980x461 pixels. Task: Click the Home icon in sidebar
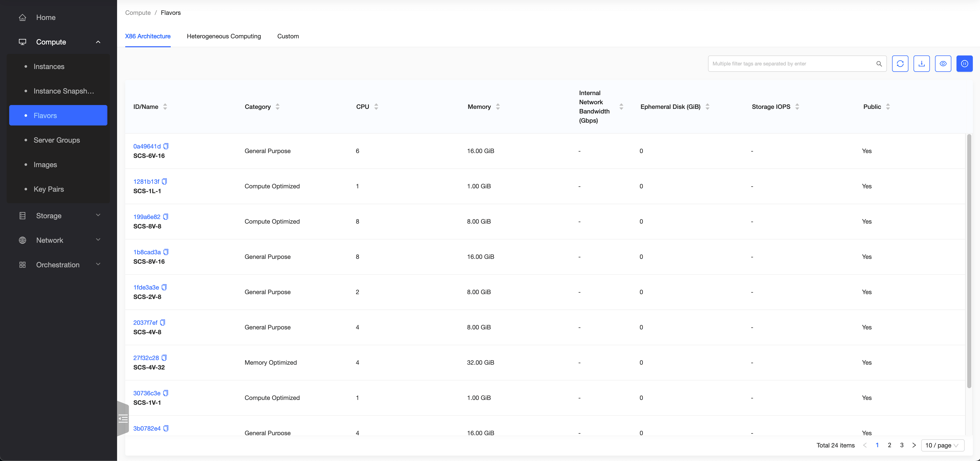coord(22,17)
